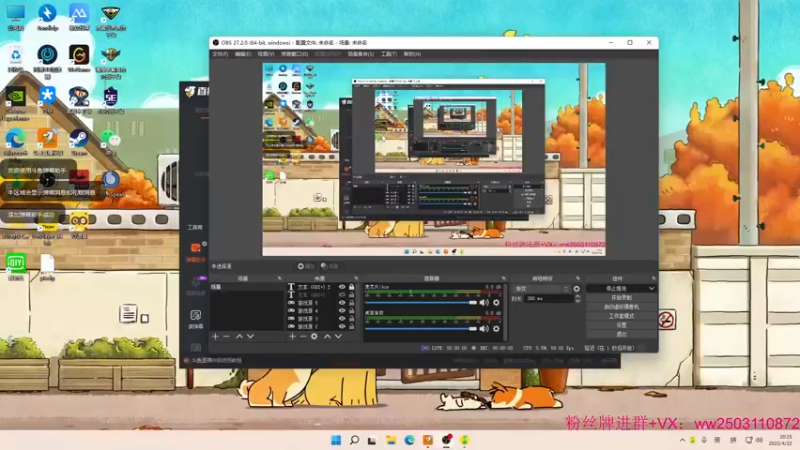Open iQIYI desktop shortcut
Image resolution: width=800 pixels, height=450 pixels.
click(15, 267)
